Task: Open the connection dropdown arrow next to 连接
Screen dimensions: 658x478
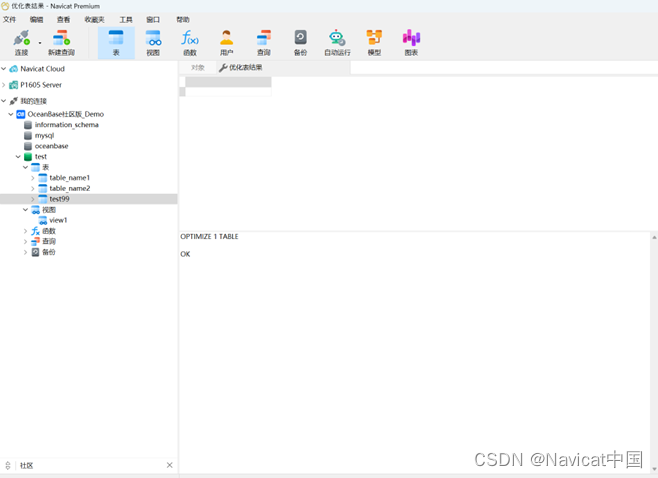Action: point(40,43)
